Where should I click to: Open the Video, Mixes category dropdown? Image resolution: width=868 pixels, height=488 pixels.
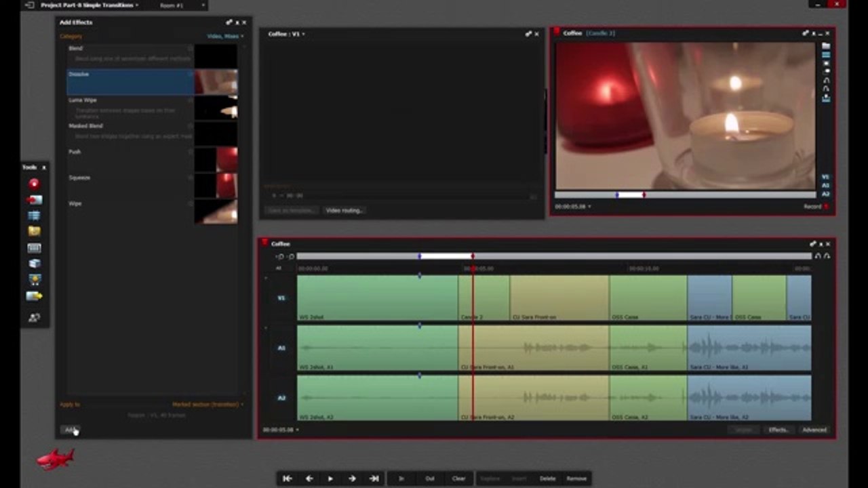coord(224,36)
